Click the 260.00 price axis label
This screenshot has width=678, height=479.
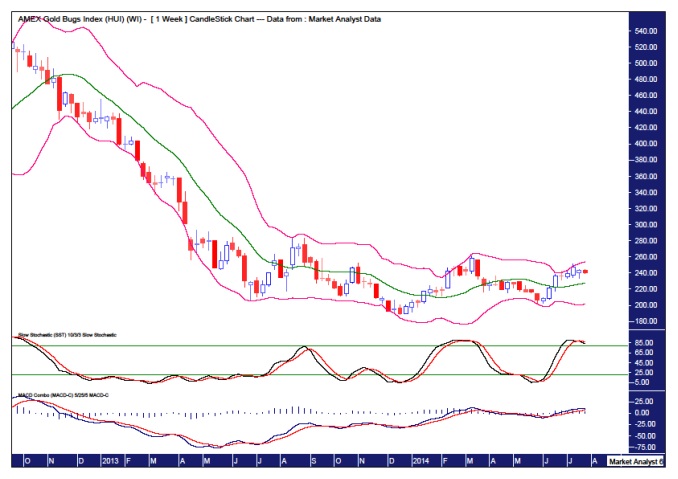[646, 257]
